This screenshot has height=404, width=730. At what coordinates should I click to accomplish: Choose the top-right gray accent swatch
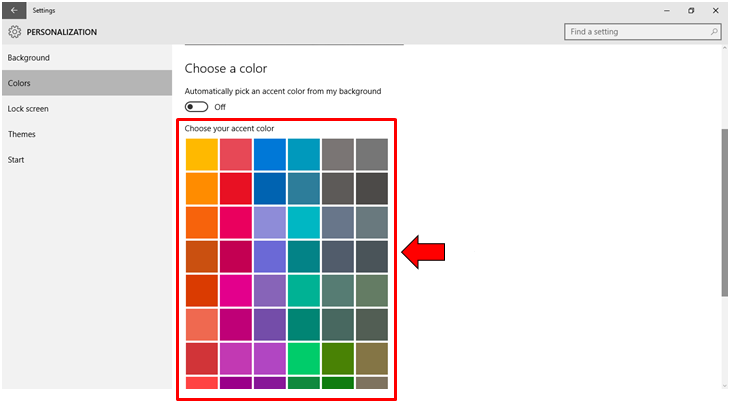coord(371,155)
